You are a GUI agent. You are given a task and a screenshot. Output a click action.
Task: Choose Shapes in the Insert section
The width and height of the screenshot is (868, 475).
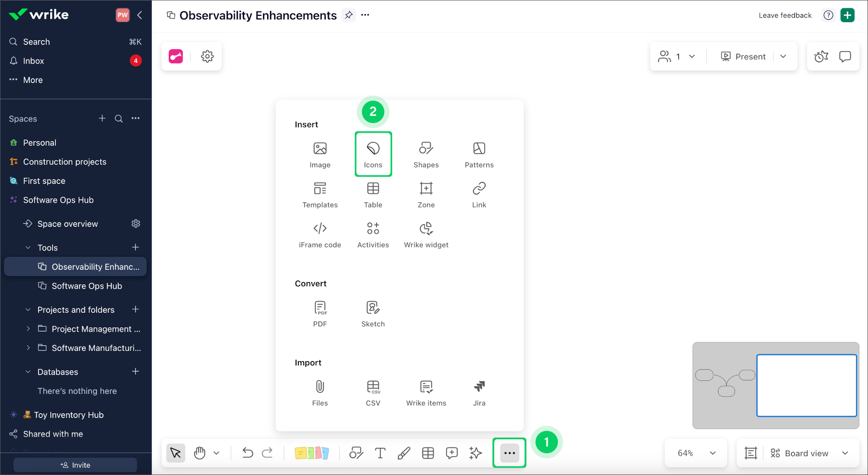(x=426, y=154)
